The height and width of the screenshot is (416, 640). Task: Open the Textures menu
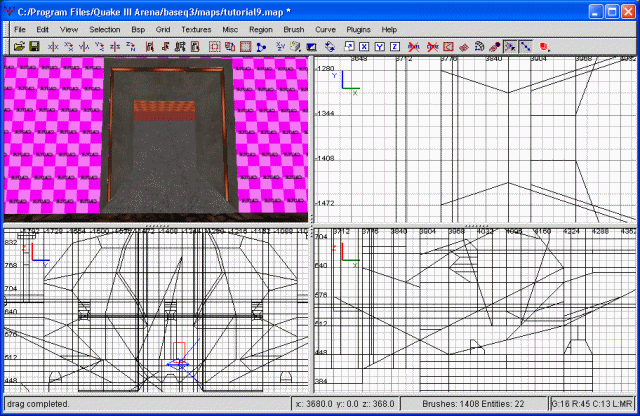(x=196, y=29)
